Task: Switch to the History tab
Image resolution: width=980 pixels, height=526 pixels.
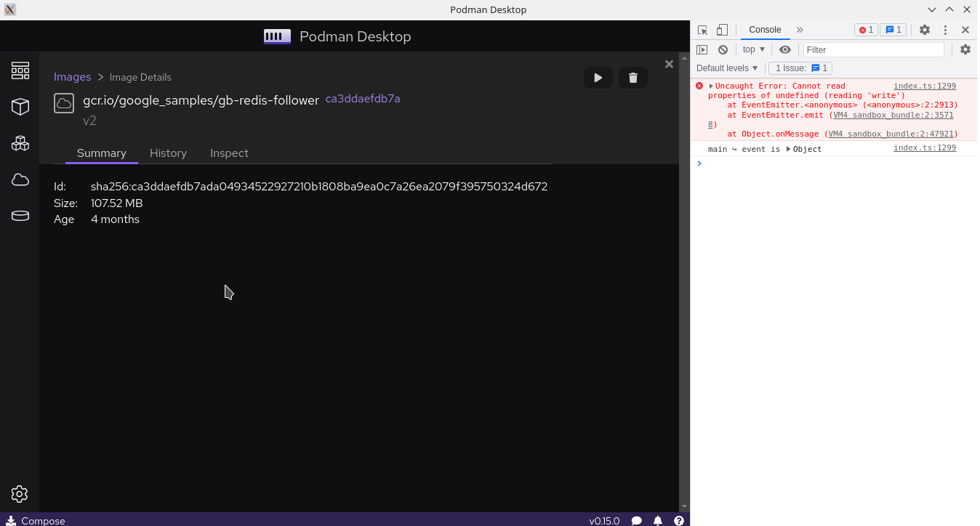Action: coord(168,153)
